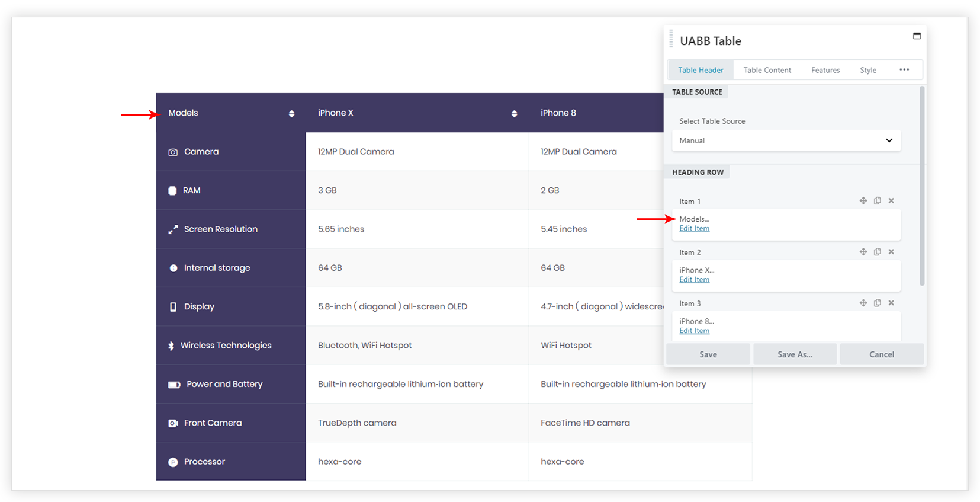Open the Features tab
The width and height of the screenshot is (980, 502).
point(825,70)
